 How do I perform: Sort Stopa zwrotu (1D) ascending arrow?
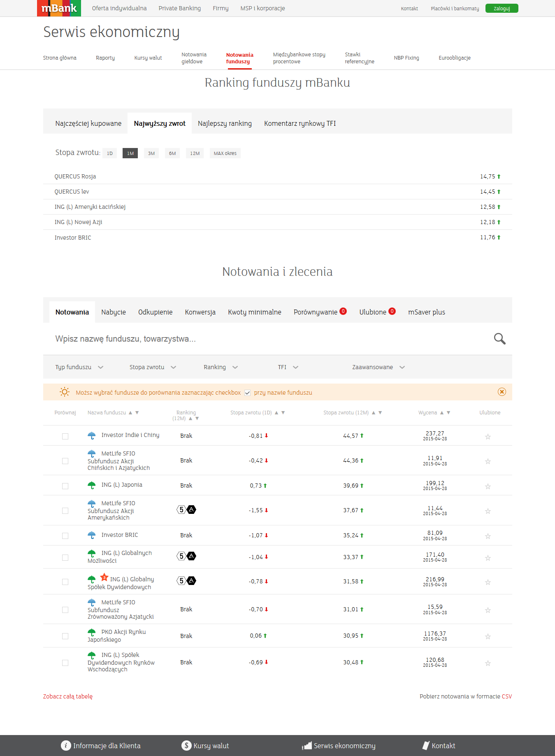click(x=276, y=413)
